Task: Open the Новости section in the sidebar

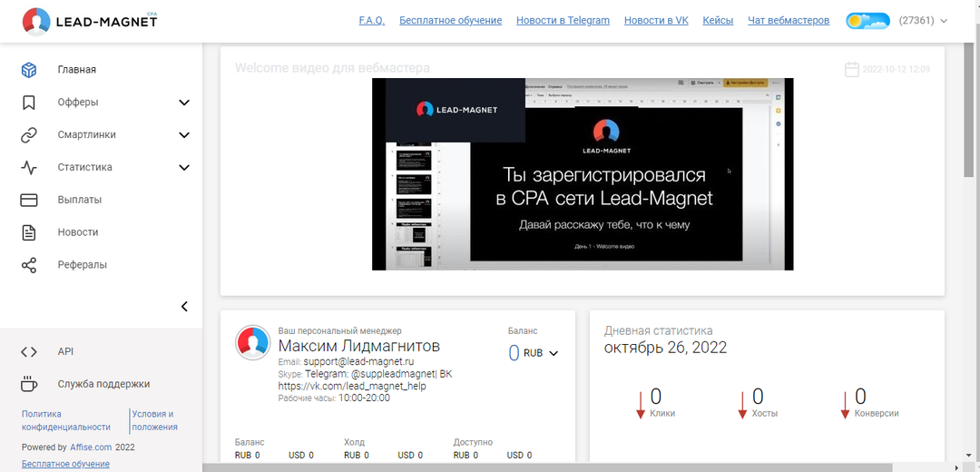Action: pos(78,232)
